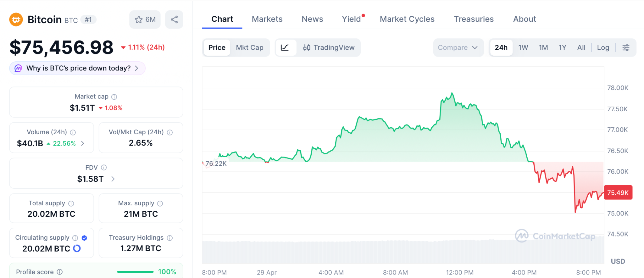This screenshot has width=644, height=278.
Task: Click the Profile score info icon
Action: (x=60, y=272)
